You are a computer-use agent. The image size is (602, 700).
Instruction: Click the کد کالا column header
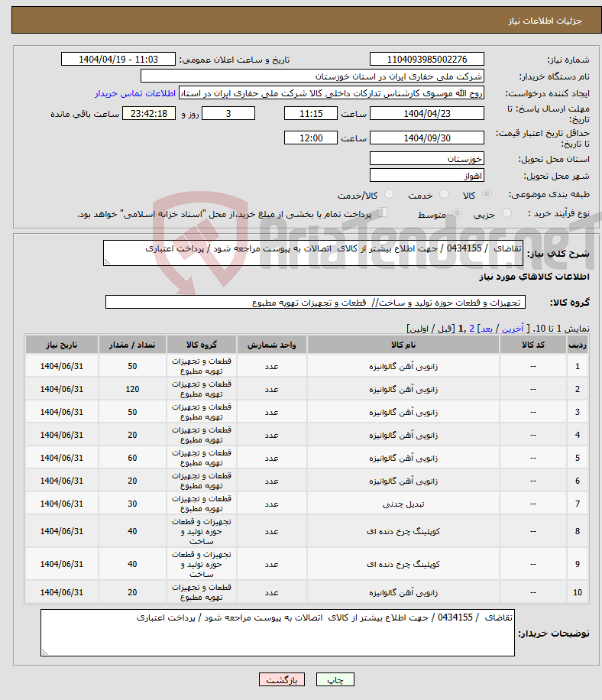click(x=533, y=345)
